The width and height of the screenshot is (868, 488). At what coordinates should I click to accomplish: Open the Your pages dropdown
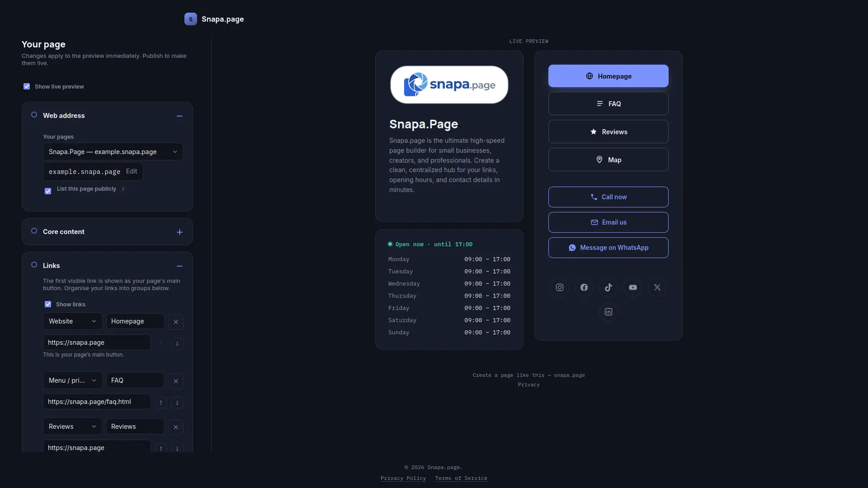(113, 152)
